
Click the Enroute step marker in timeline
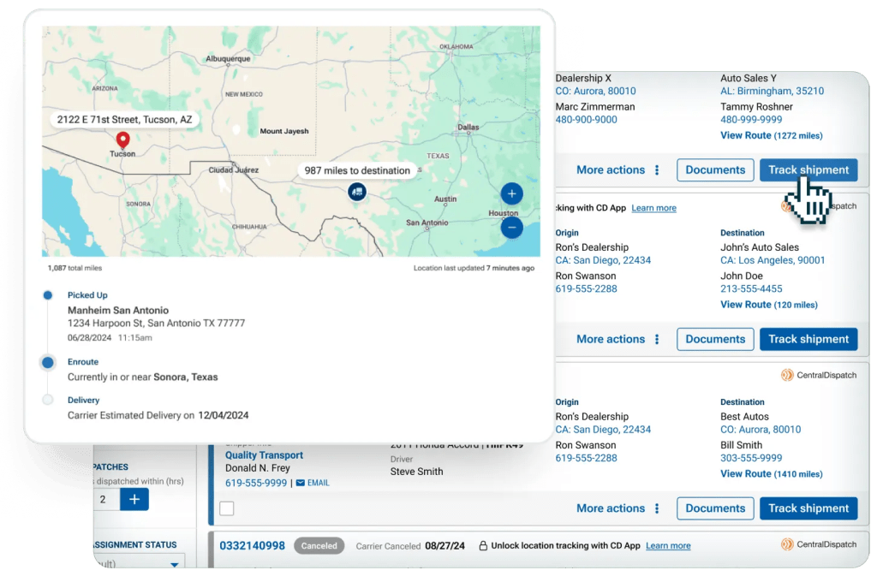48,363
